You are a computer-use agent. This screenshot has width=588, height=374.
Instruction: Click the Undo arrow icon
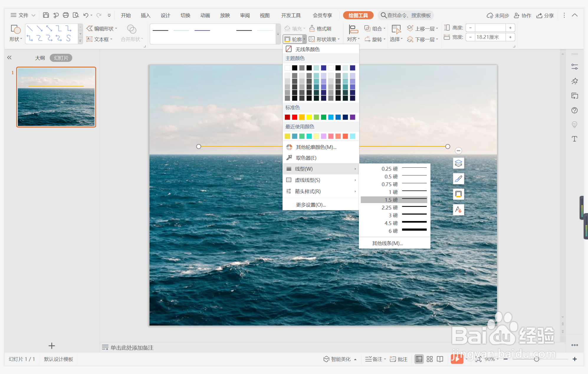(x=86, y=15)
